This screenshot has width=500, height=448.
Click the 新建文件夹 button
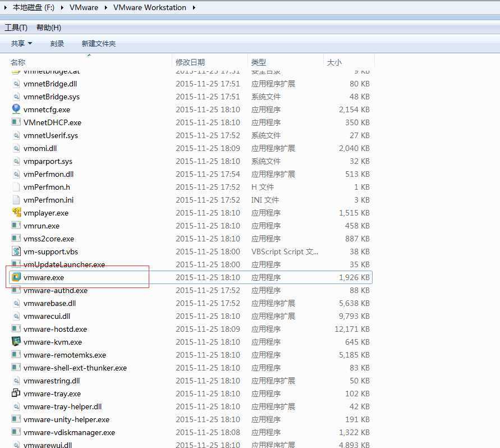[x=99, y=43]
